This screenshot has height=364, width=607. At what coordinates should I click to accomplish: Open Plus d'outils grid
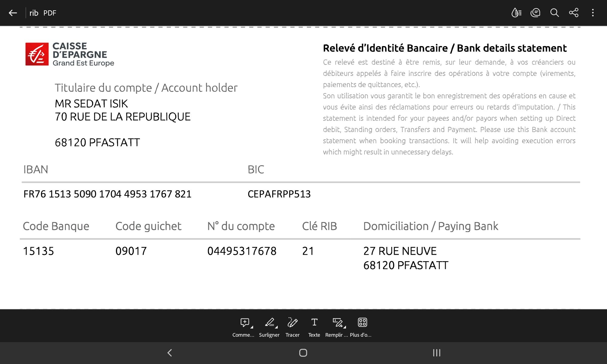pos(362,323)
